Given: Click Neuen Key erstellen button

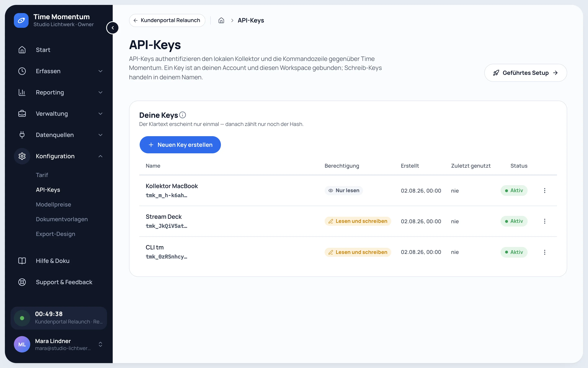Looking at the screenshot, I should [x=180, y=145].
